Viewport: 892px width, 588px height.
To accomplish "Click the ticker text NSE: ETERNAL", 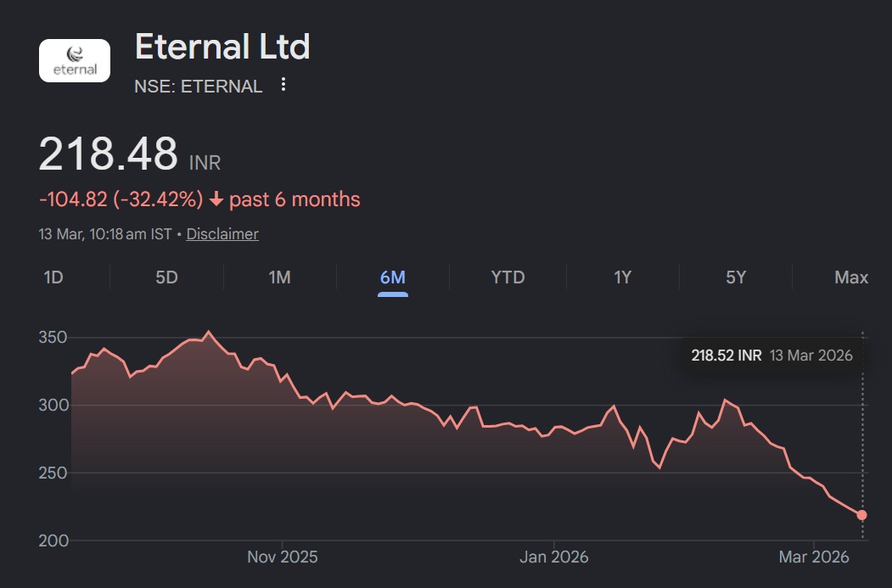I will tap(199, 85).
